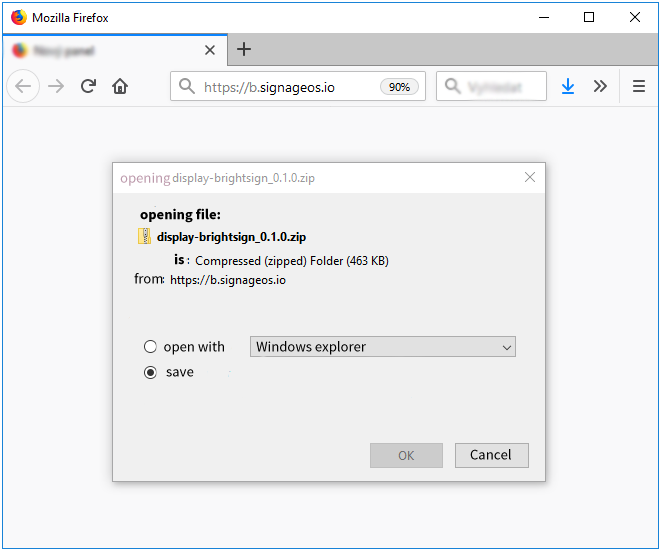Close the opening file dialog
Image resolution: width=661 pixels, height=551 pixels.
click(530, 177)
